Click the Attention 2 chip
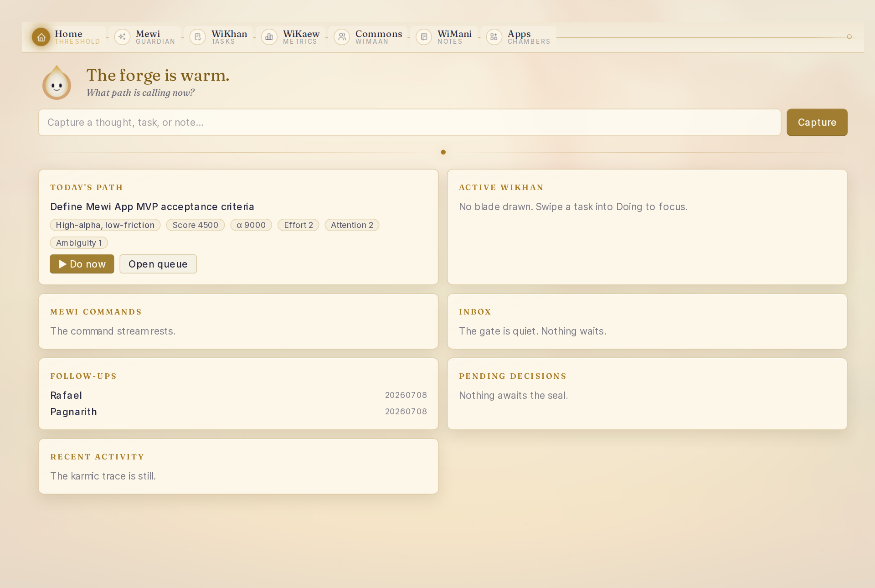The width and height of the screenshot is (875, 588). 352,225
